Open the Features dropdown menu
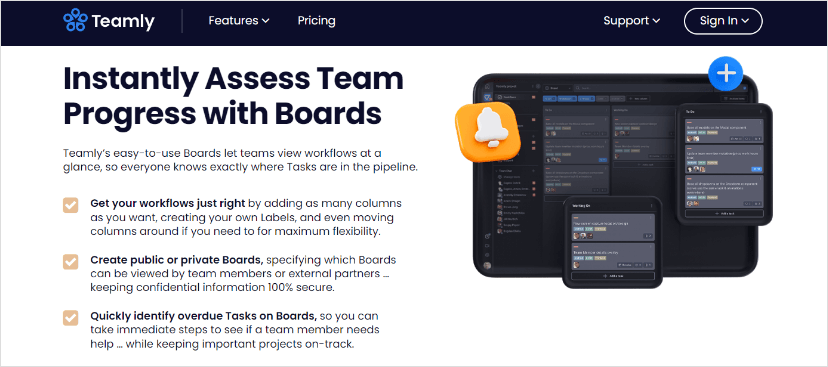Image resolution: width=828 pixels, height=367 pixels. [x=239, y=21]
